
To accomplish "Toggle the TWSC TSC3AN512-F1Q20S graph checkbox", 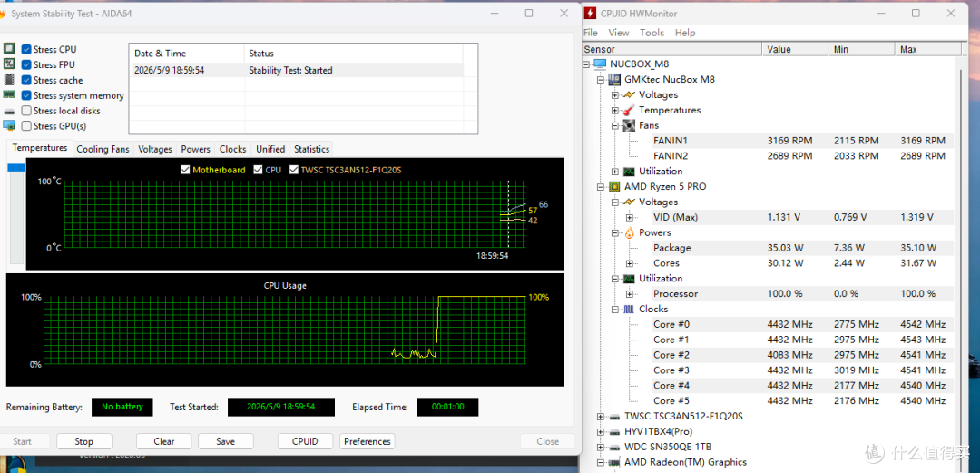I will [x=294, y=170].
